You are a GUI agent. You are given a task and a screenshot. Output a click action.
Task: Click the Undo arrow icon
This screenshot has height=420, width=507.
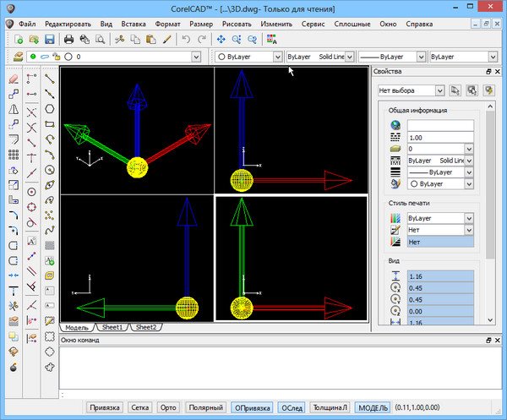[x=185, y=40]
